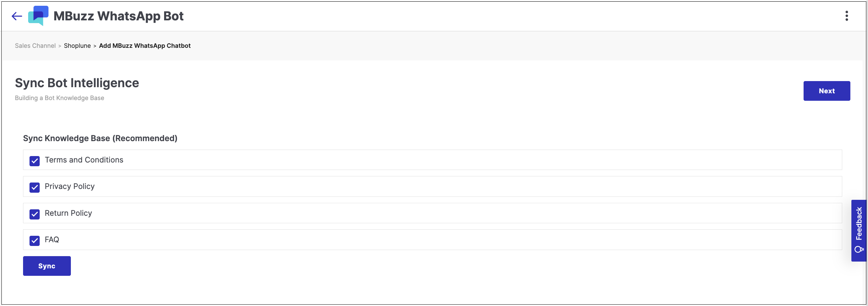Image resolution: width=868 pixels, height=306 pixels.
Task: Click the Sync Bot Intelligence heading
Action: (77, 83)
